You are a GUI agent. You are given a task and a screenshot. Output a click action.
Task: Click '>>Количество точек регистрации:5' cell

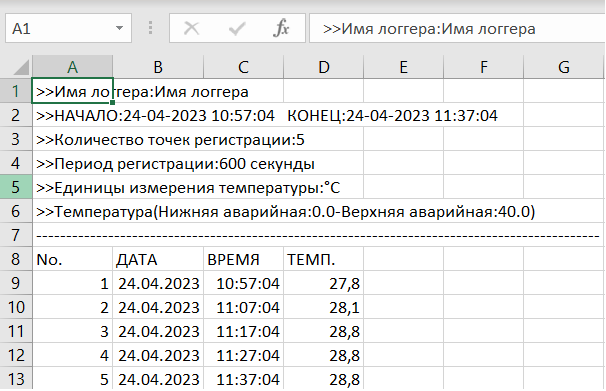(x=72, y=139)
